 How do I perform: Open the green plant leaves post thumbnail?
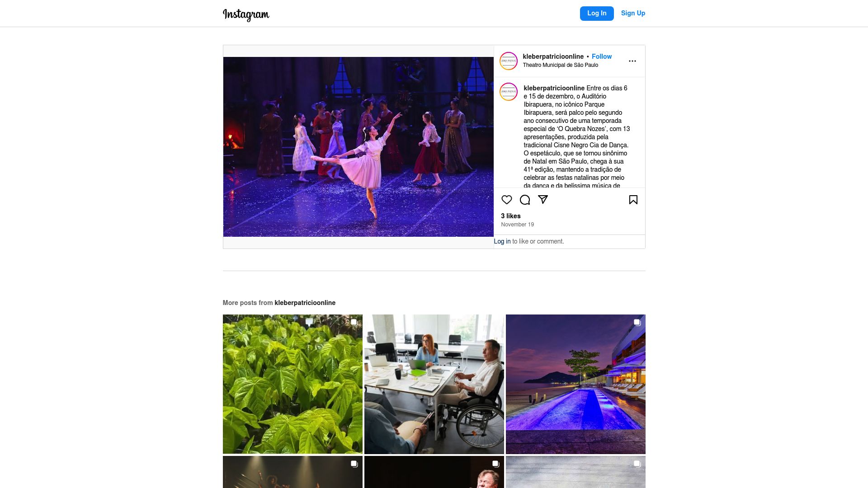click(292, 384)
